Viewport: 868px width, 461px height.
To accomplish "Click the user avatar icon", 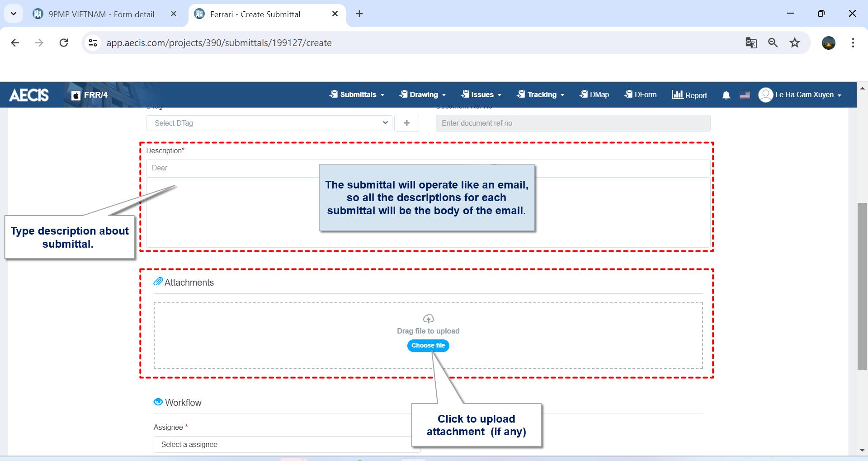I will click(765, 95).
